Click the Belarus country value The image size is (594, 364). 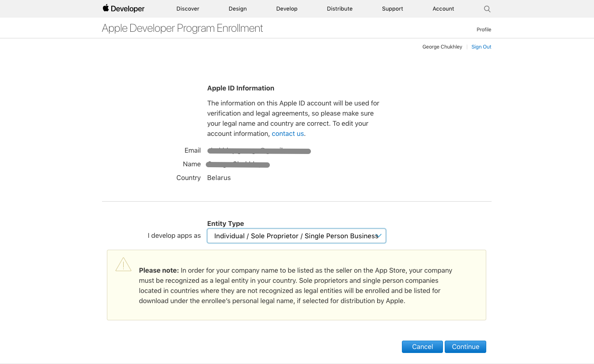click(x=219, y=178)
